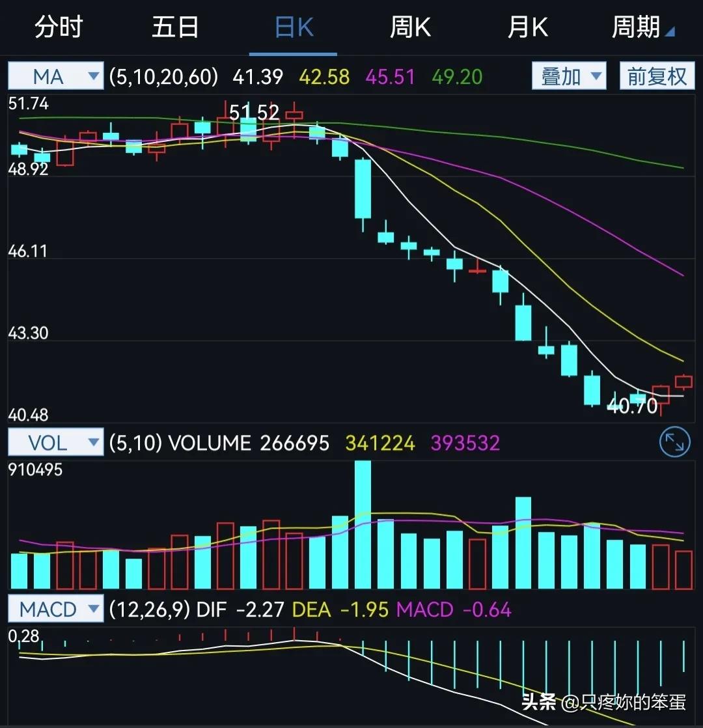Switch to the 分时 tab

59,27
